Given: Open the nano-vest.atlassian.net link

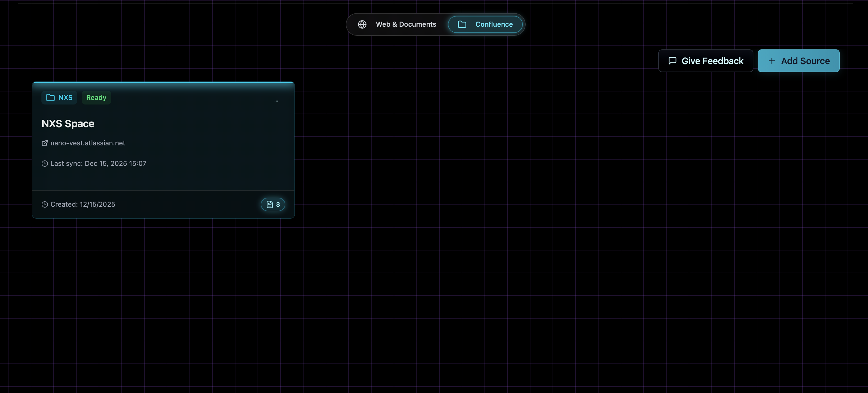Looking at the screenshot, I should coord(88,143).
